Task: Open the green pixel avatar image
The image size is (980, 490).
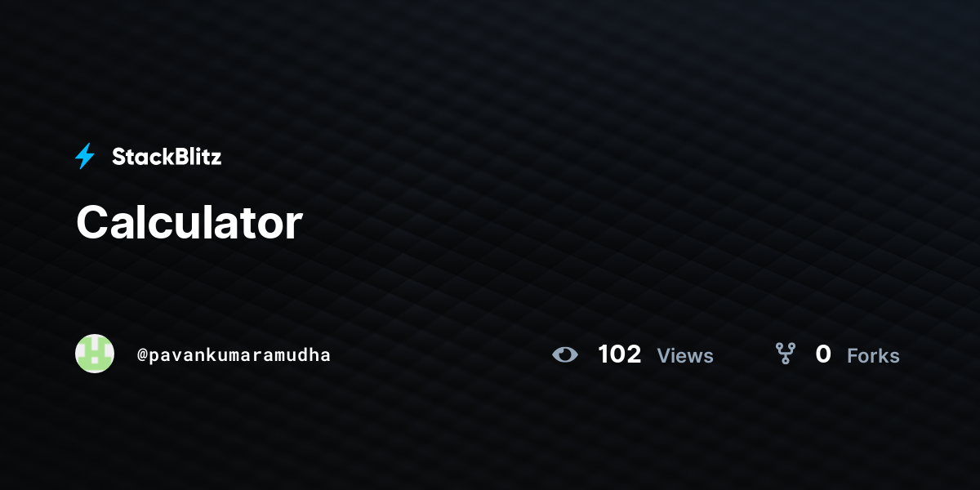Action: click(x=95, y=354)
